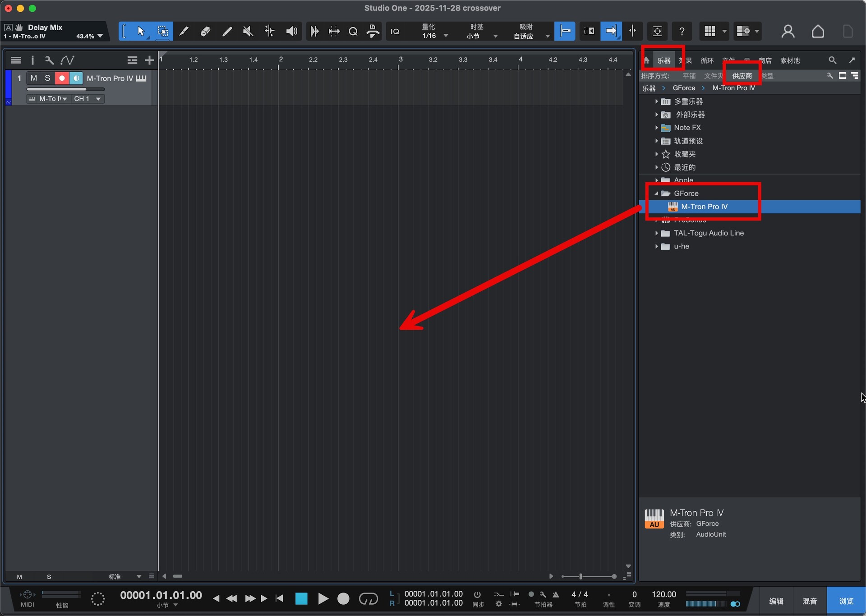This screenshot has height=616, width=866.
Task: Open browser search magnifier icon
Action: (832, 60)
